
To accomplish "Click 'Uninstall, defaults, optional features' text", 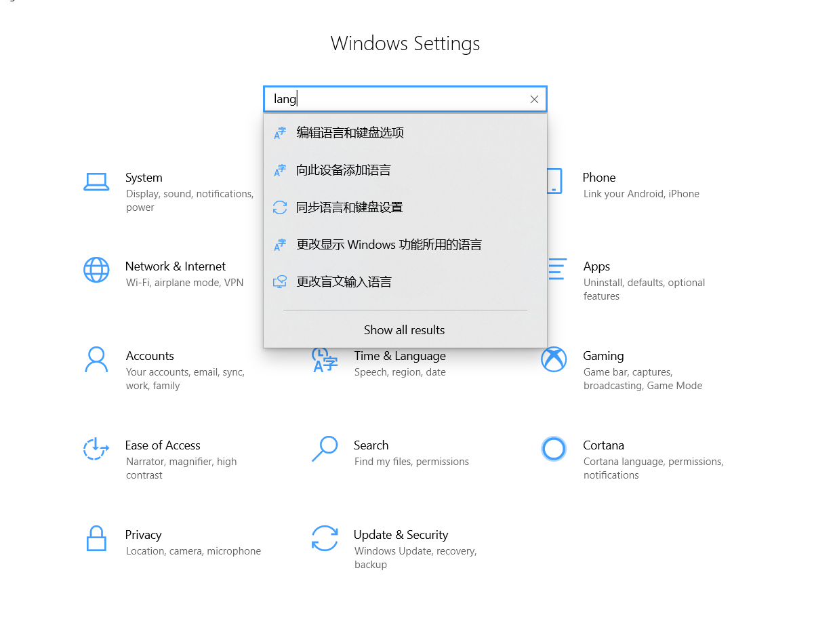I will pos(644,289).
